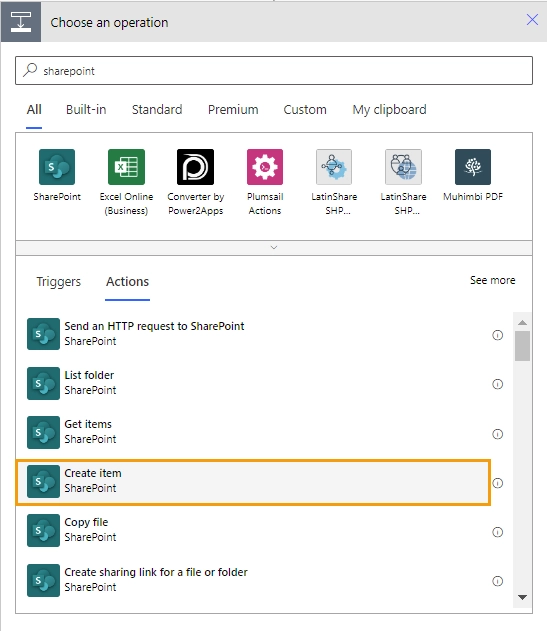Close the Choose an operation panel

532,19
